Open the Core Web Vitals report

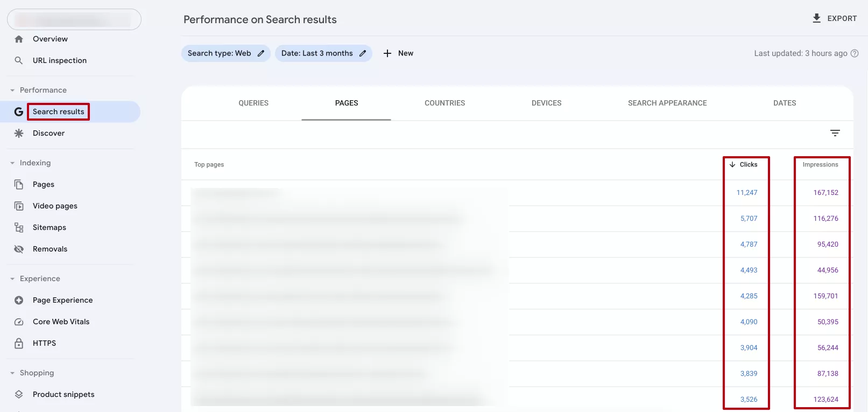(61, 322)
